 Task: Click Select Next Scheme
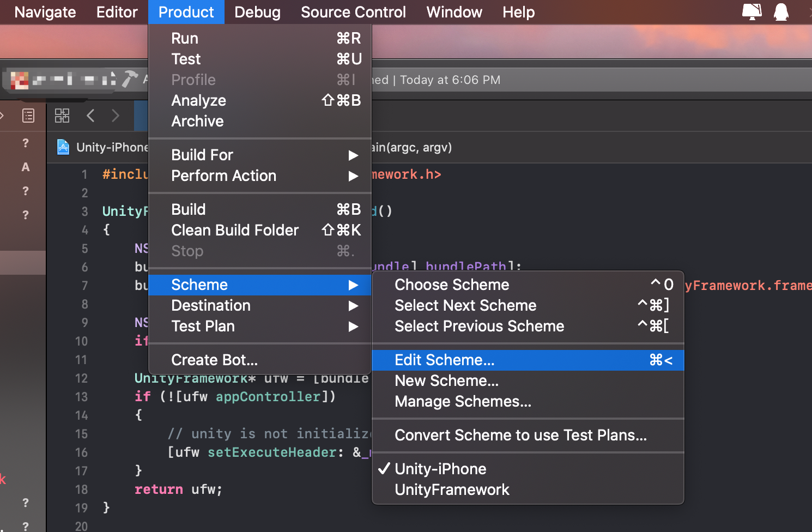[x=528, y=305]
